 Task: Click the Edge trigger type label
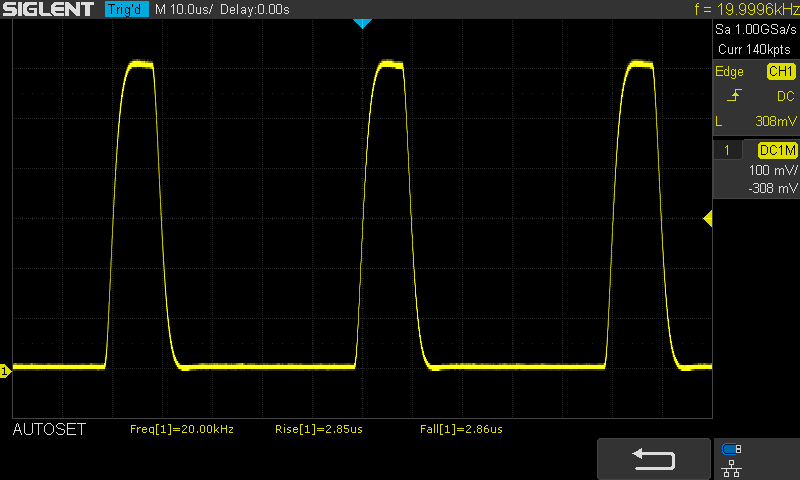click(729, 71)
